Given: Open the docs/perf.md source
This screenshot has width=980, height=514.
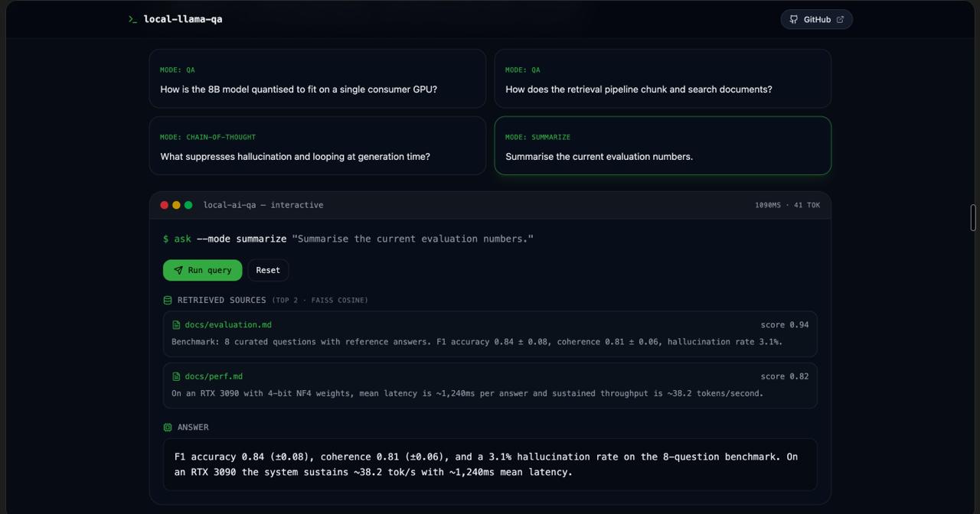Looking at the screenshot, I should pos(214,376).
